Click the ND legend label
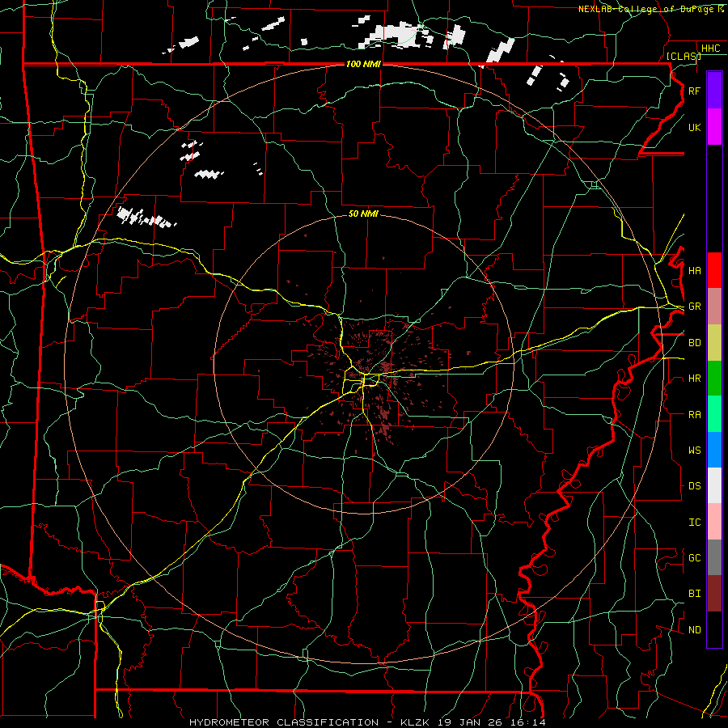Viewport: 728px width, 728px height. (694, 629)
